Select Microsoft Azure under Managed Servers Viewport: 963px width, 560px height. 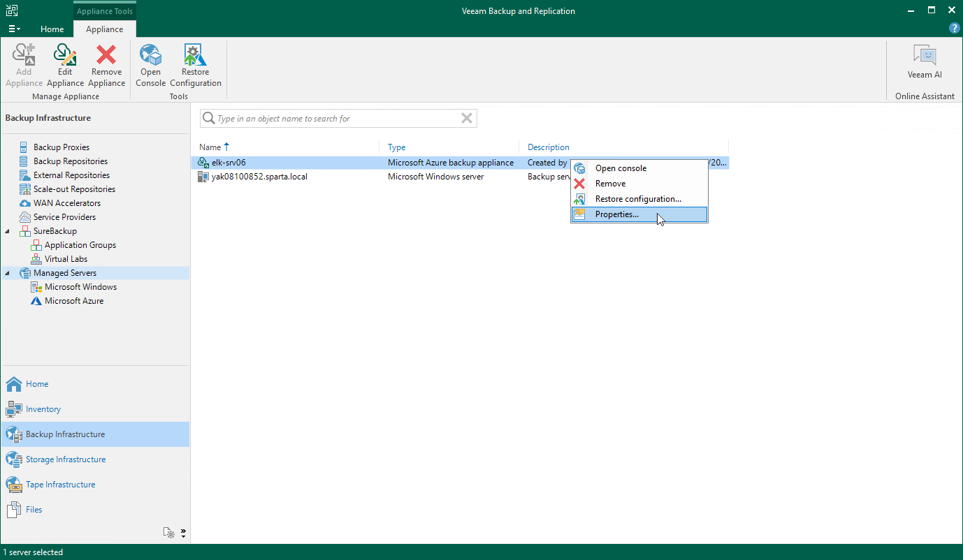tap(74, 301)
